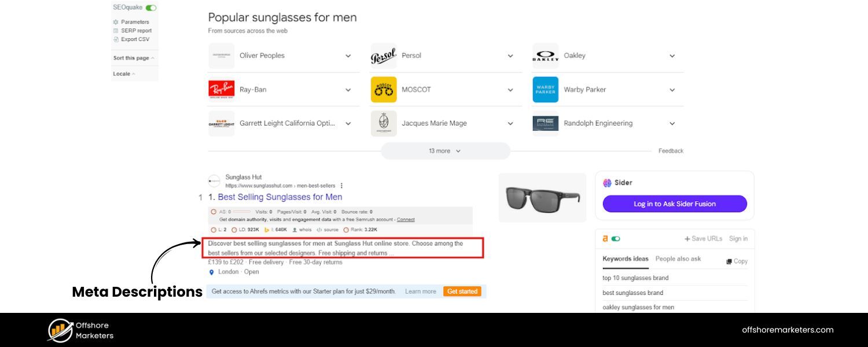Screen dimensions: 868x347
Task: Expand the Ray-Ban brand dropdown
Action: (348, 90)
